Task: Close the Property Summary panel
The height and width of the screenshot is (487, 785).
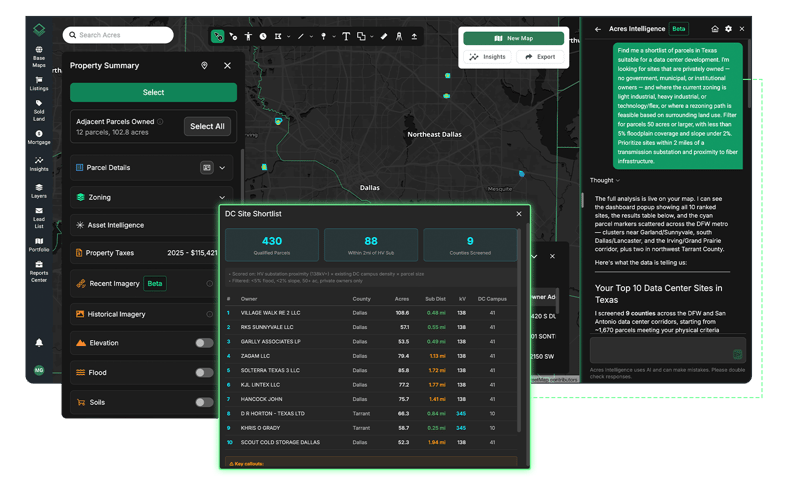Action: point(227,66)
